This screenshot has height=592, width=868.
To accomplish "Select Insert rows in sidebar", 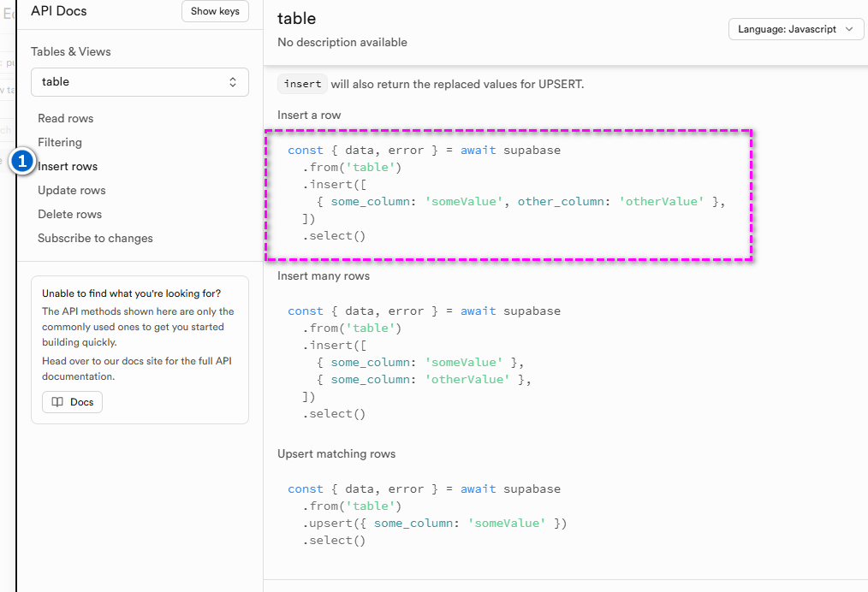I will coord(68,166).
